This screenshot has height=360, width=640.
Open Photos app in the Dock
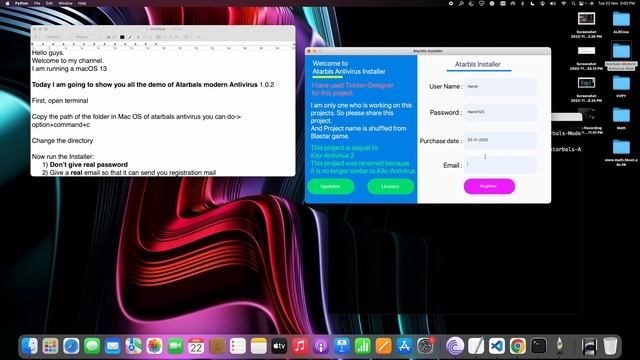(154, 347)
